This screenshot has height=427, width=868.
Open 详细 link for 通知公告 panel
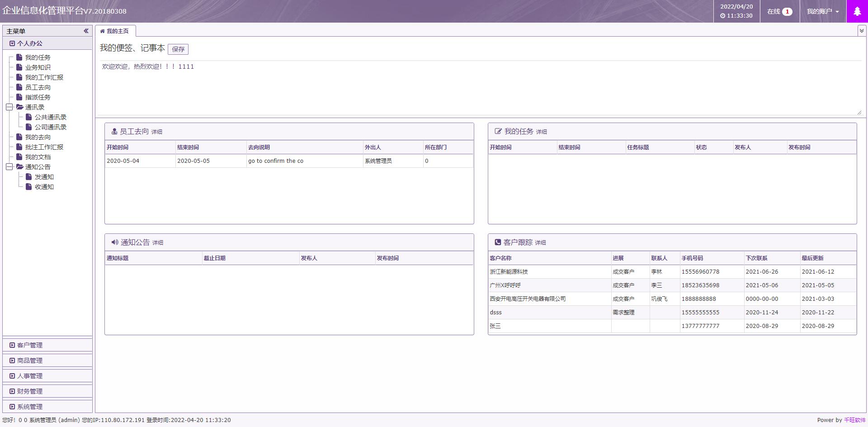tap(158, 242)
